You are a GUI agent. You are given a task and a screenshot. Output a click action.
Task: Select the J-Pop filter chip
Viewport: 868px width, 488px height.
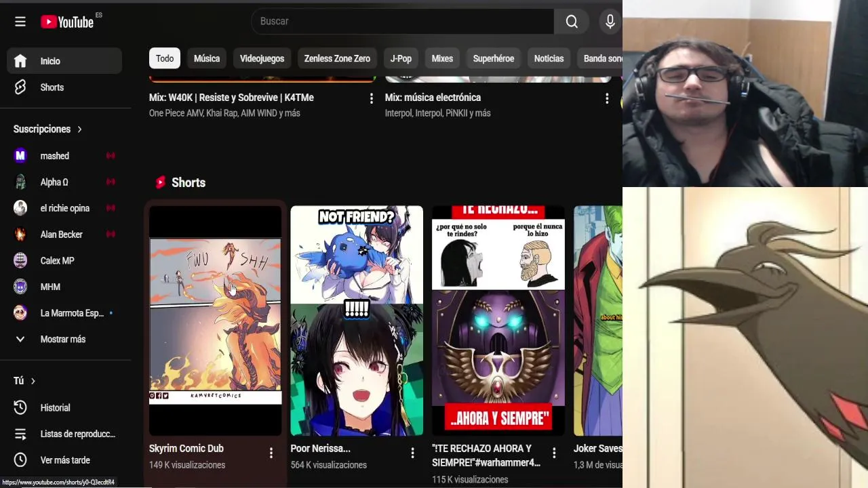pyautogui.click(x=401, y=58)
